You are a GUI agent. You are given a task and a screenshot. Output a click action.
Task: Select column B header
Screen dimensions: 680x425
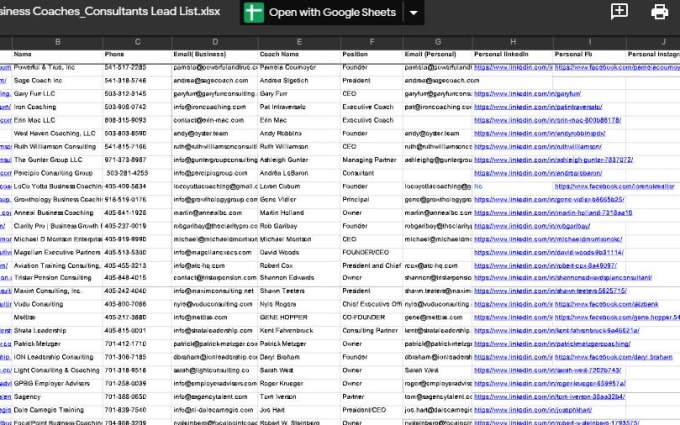tap(58, 42)
